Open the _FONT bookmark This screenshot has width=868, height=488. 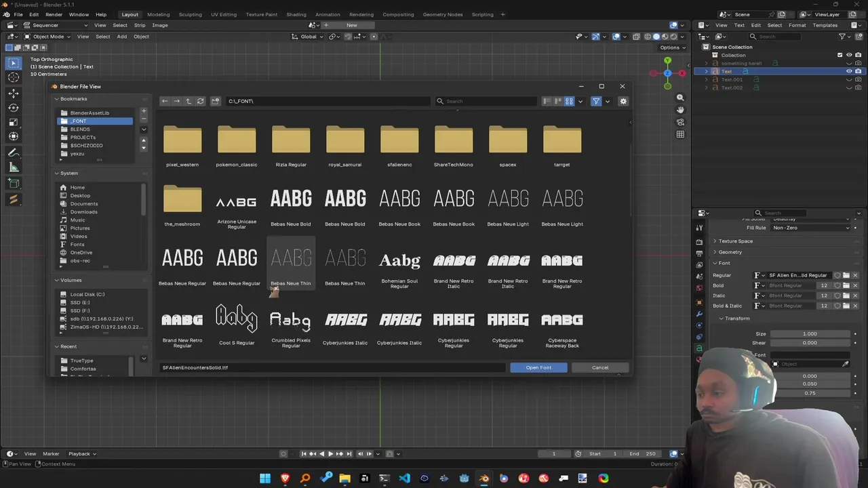95,121
